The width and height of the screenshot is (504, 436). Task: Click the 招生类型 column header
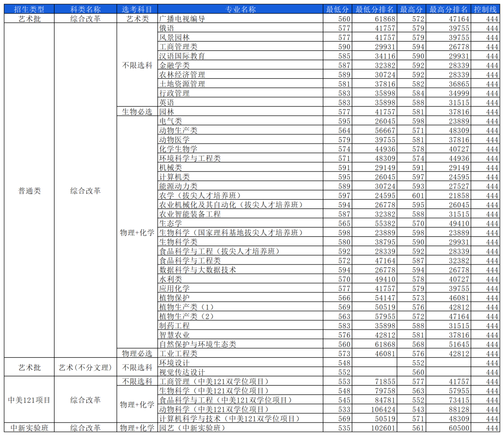29,9
